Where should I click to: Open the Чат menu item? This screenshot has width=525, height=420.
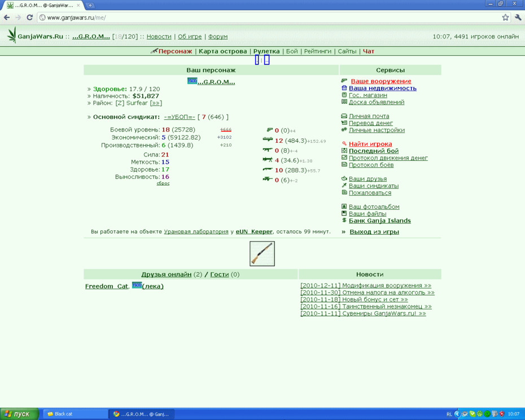(x=368, y=51)
